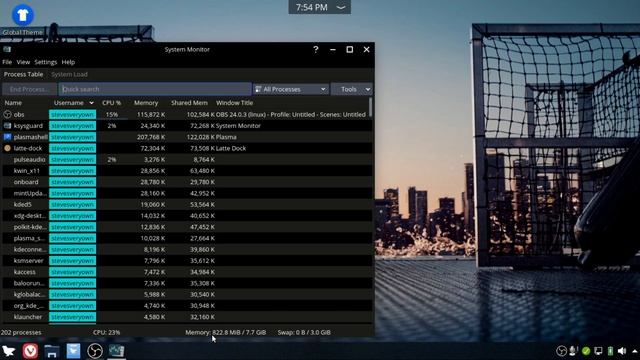
Task: Click the System Monitor title bar window icon
Action: tap(7, 49)
